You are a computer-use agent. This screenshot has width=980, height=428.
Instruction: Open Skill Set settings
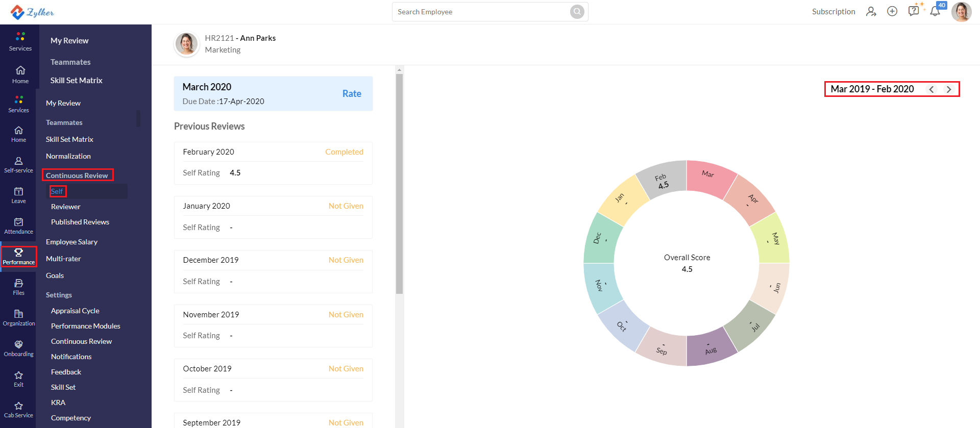coord(63,387)
